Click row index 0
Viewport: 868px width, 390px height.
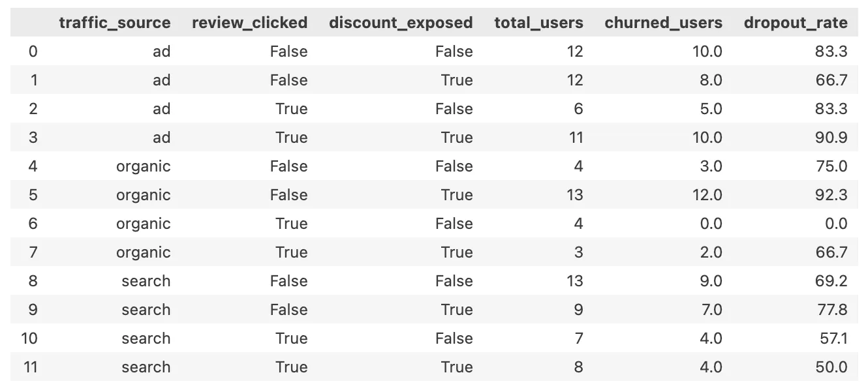[x=33, y=52]
